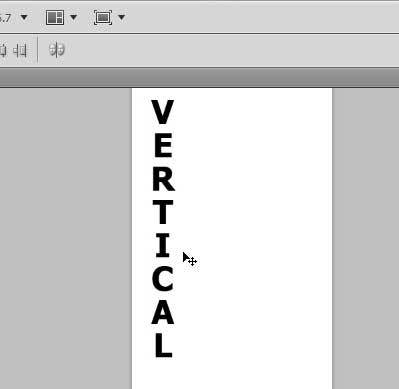Click the letter R on canvas

coord(163,178)
